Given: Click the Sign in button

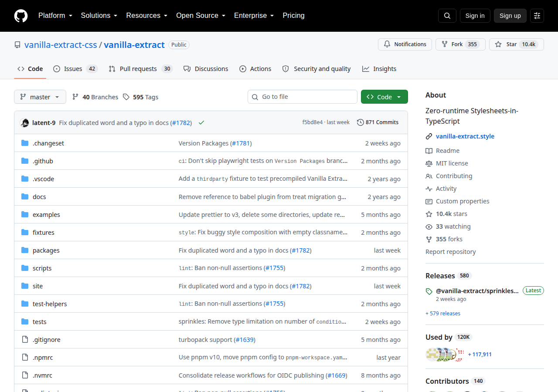Looking at the screenshot, I should pyautogui.click(x=475, y=16).
